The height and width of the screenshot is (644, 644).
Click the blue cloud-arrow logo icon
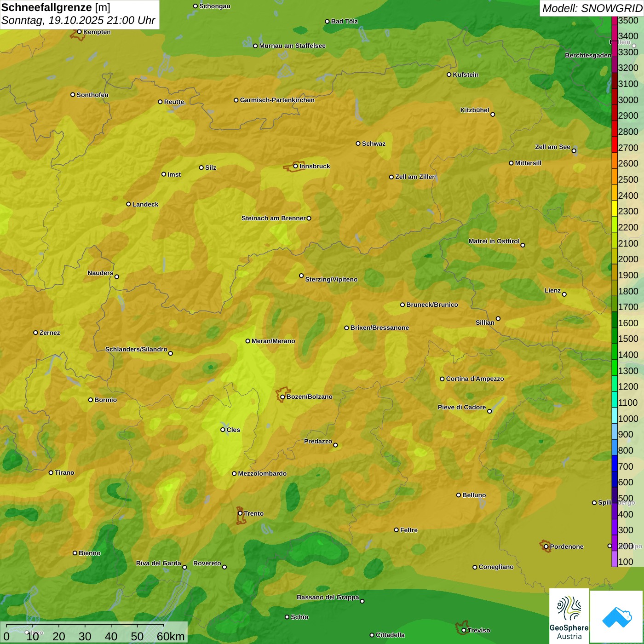[x=617, y=617]
